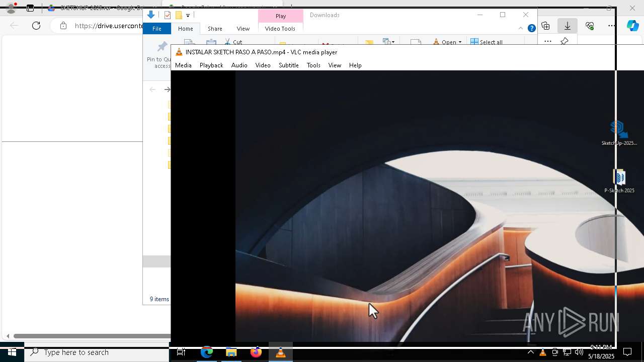Image resolution: width=644 pixels, height=362 pixels.
Task: Open the View menu in VLC
Action: tap(335, 65)
